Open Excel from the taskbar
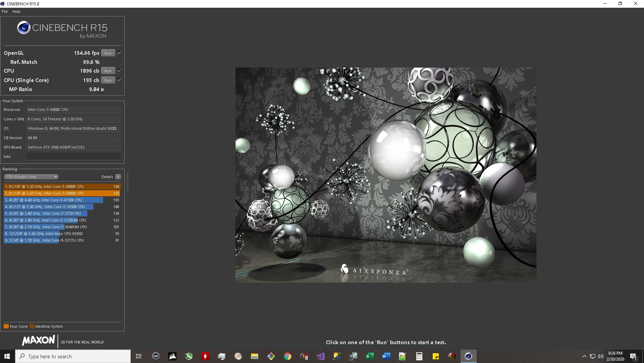 (x=370, y=356)
